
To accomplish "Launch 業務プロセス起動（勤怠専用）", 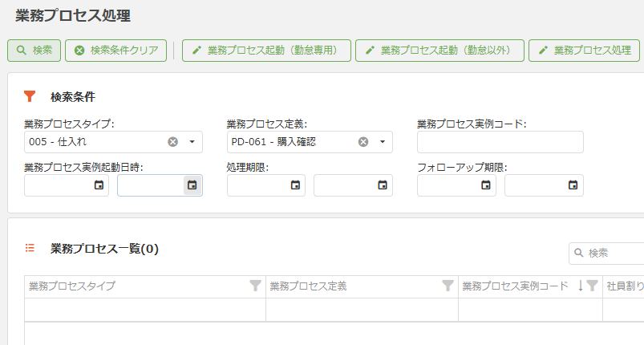I will (x=266, y=50).
